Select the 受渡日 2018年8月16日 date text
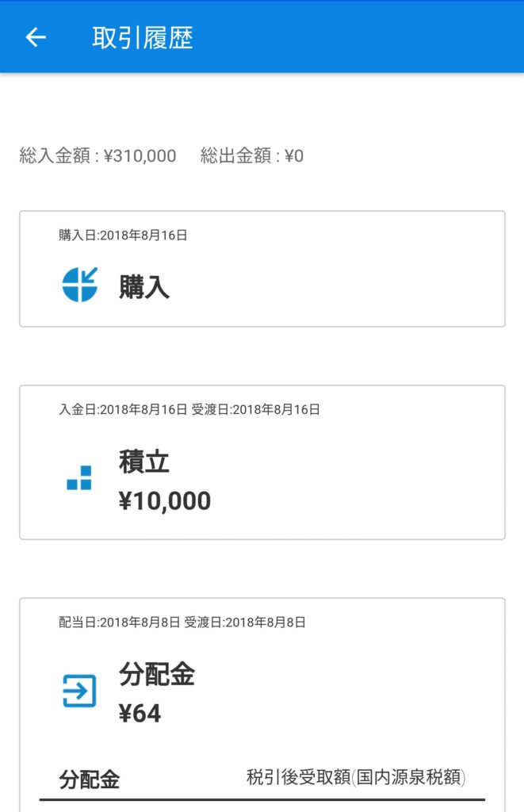Image resolution: width=524 pixels, height=812 pixels. click(x=256, y=410)
